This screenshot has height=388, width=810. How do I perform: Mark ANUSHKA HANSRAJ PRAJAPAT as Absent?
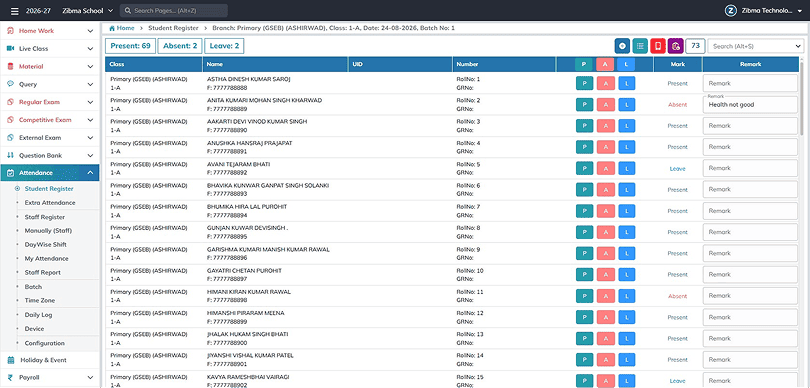[x=605, y=147]
